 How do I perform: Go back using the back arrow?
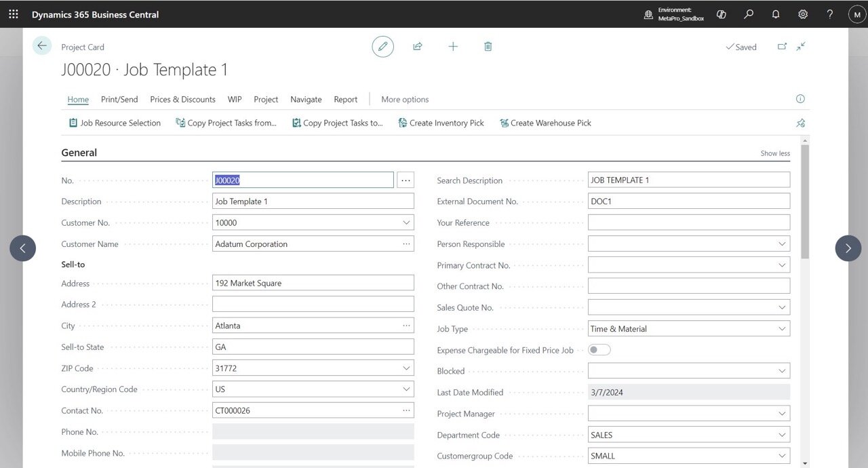[42, 45]
